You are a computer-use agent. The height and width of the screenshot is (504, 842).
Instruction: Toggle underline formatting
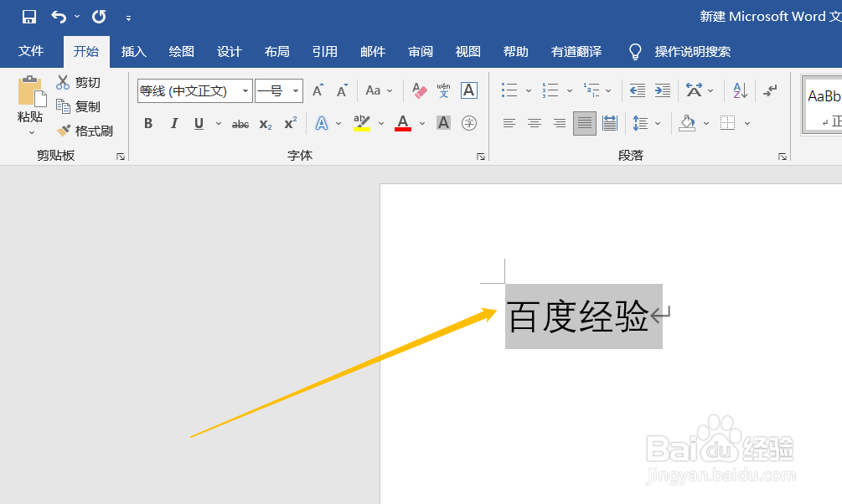click(199, 123)
